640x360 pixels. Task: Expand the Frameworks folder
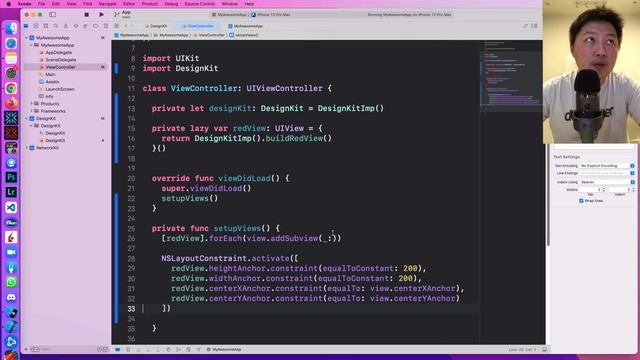[x=31, y=111]
